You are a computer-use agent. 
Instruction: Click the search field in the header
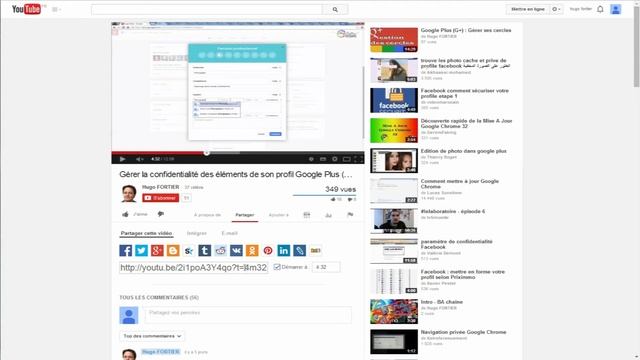(x=207, y=9)
